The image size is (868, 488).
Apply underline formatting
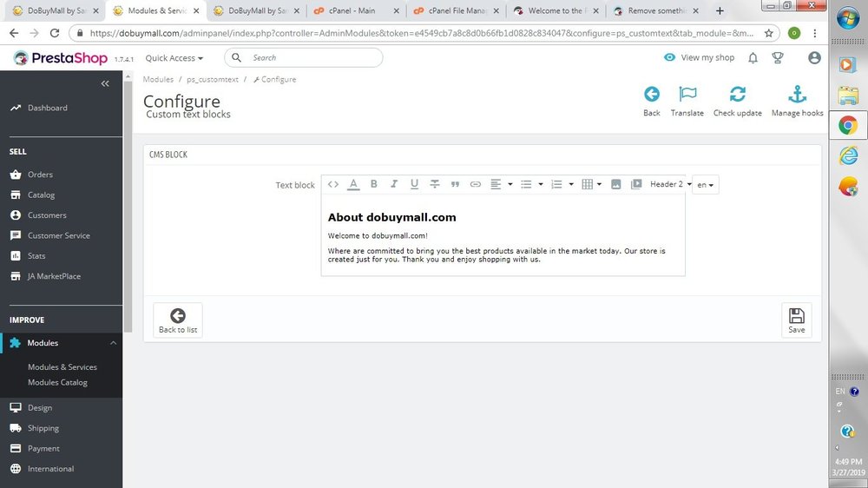pos(414,184)
